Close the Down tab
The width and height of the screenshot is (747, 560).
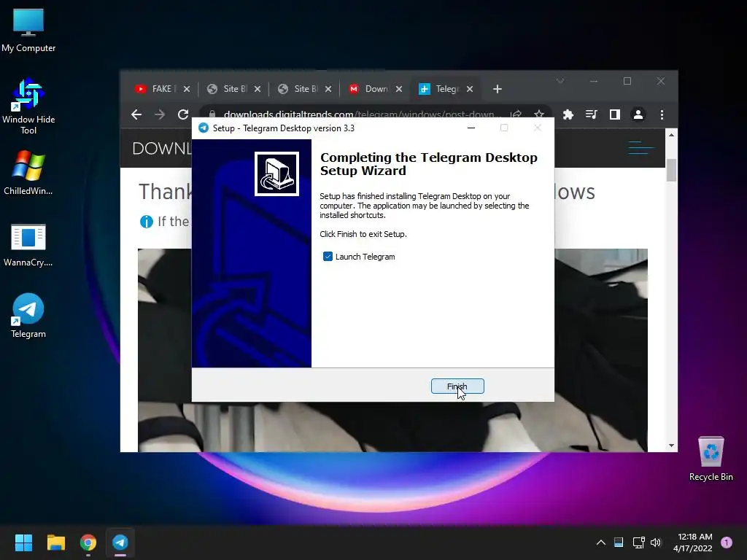pos(399,89)
